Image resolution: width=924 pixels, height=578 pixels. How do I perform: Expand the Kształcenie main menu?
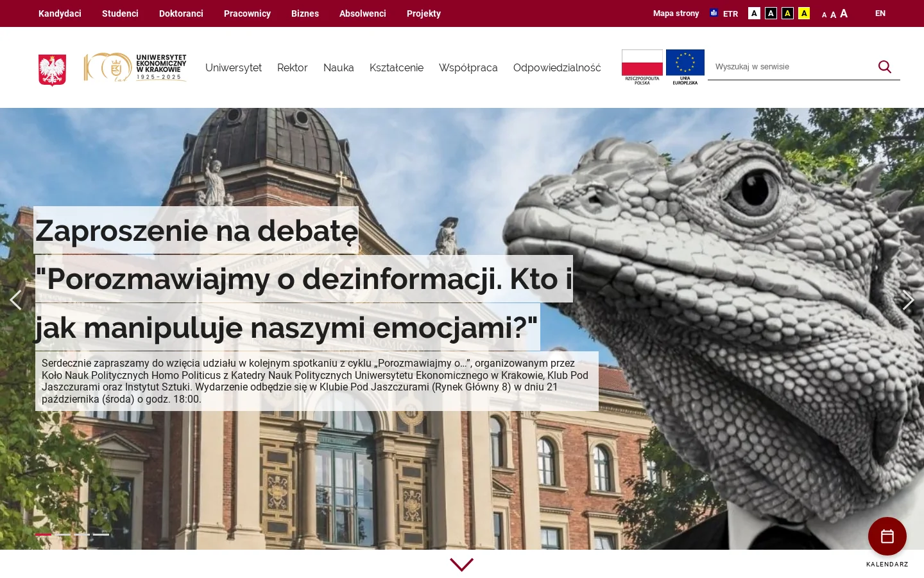coord(397,67)
